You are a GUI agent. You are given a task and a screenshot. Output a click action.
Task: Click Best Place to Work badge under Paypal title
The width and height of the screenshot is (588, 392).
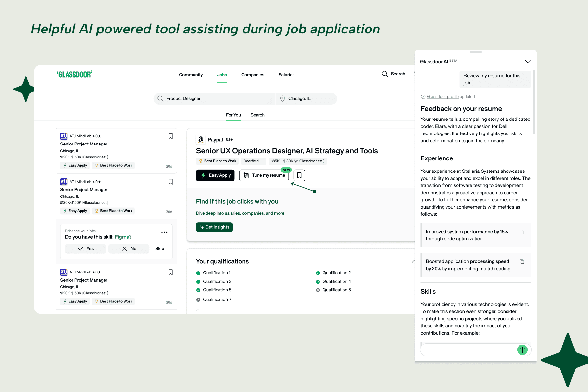(x=218, y=161)
